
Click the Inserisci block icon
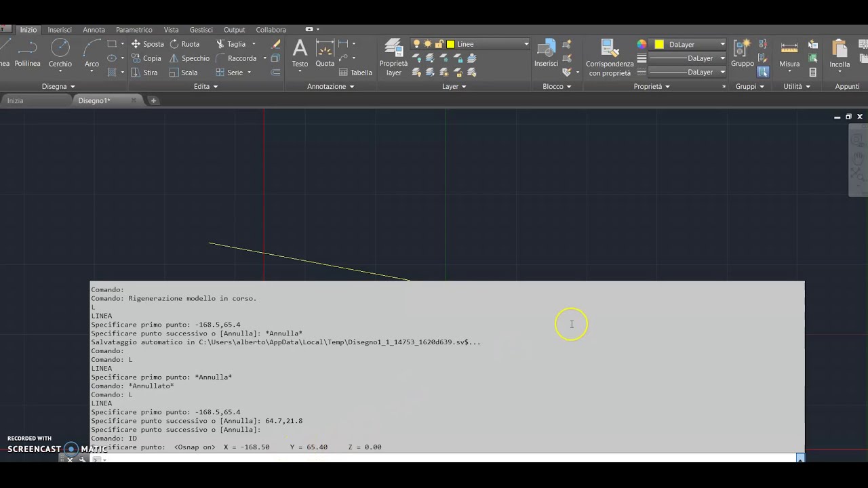(x=546, y=54)
